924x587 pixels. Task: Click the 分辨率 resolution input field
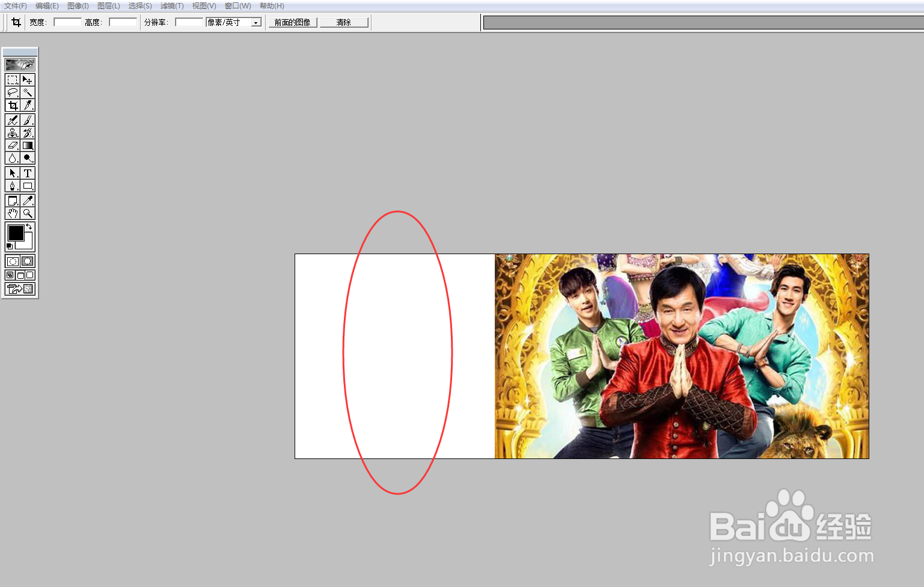click(x=189, y=22)
